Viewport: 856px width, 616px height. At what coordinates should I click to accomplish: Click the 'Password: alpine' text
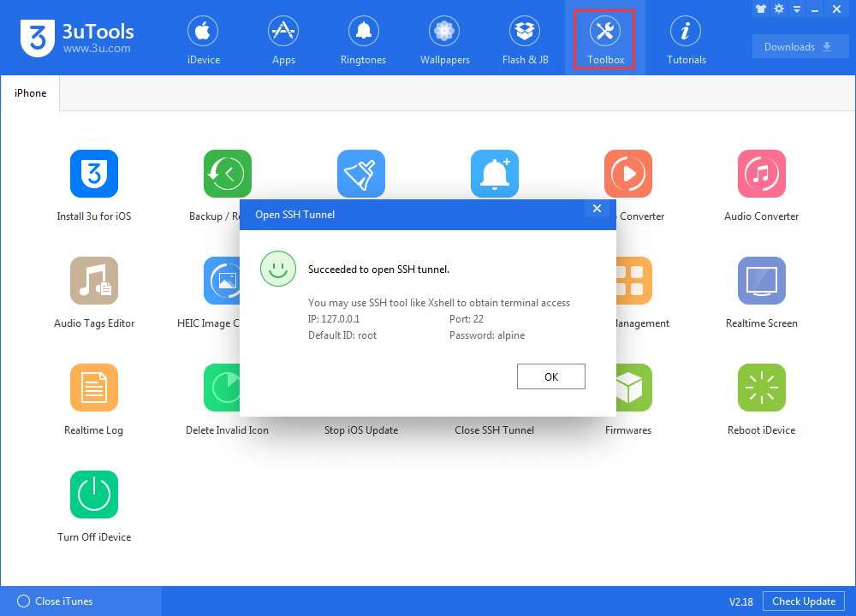[x=487, y=335]
